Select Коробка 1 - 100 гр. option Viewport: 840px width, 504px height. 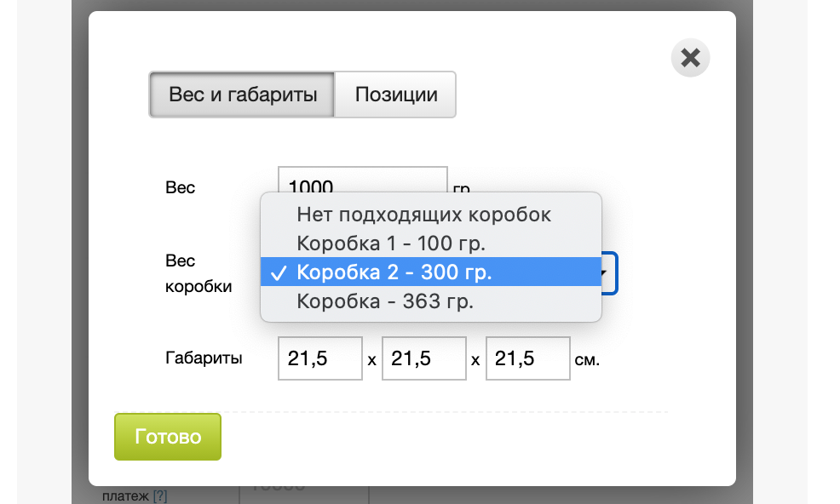coord(391,243)
